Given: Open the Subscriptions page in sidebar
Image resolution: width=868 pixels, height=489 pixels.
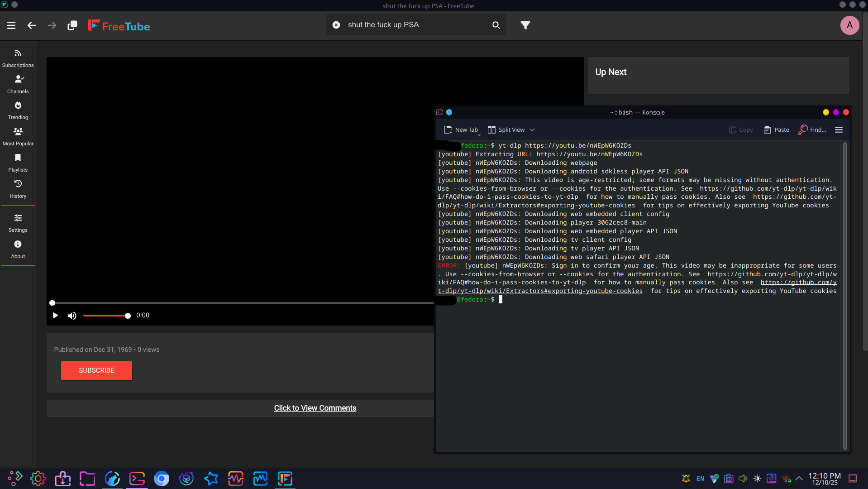Looking at the screenshot, I should pos(18,58).
